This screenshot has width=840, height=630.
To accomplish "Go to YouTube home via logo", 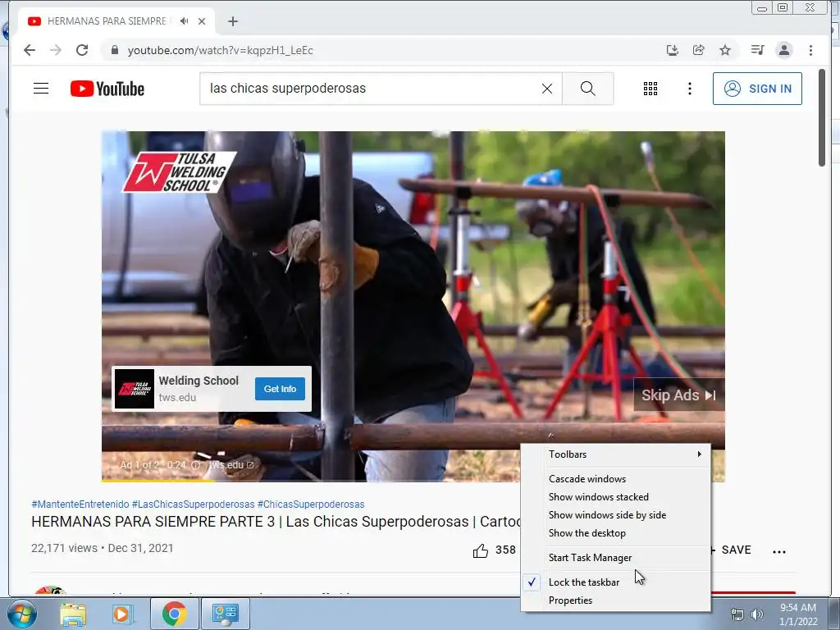I will [x=107, y=89].
